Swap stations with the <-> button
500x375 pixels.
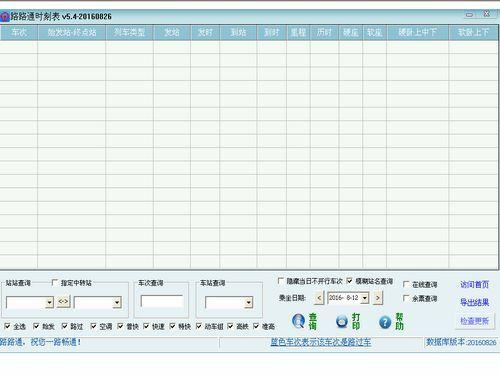pos(63,302)
